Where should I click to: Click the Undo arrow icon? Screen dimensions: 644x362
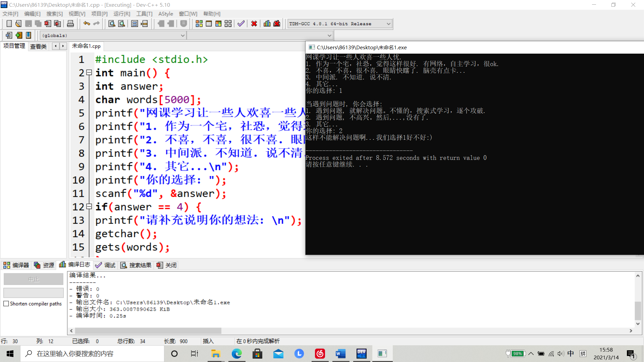pos(87,24)
